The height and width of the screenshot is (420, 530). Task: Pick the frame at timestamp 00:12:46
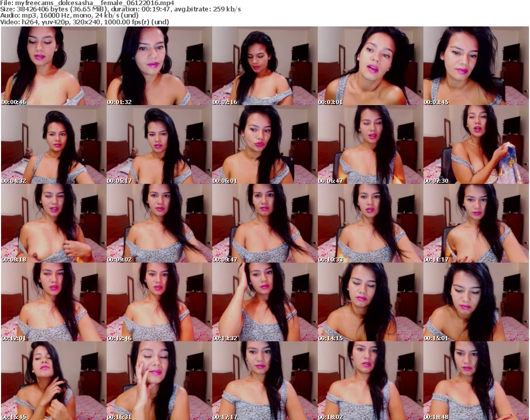pos(159,302)
